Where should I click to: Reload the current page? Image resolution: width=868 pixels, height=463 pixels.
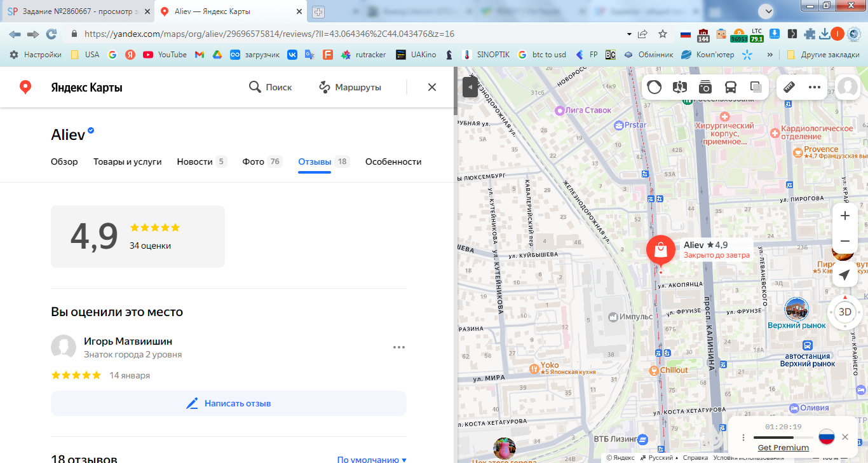point(51,34)
